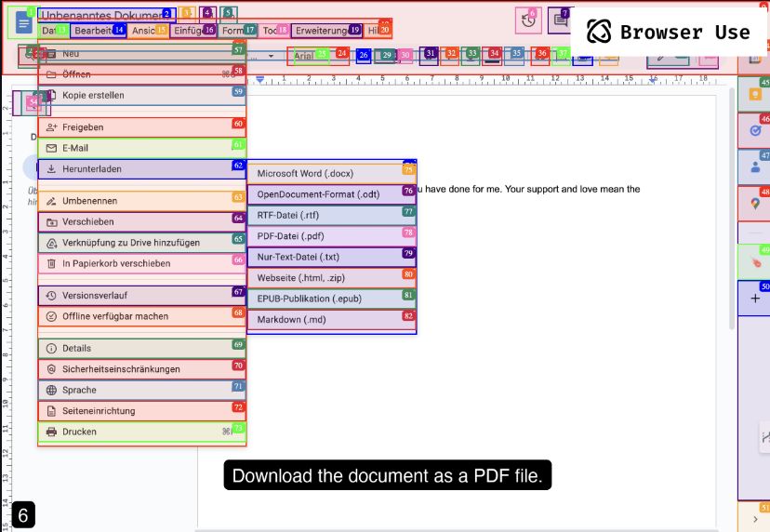Download as EPUB-Publikation (.epub)
This screenshot has width=770, height=532.
[331, 299]
